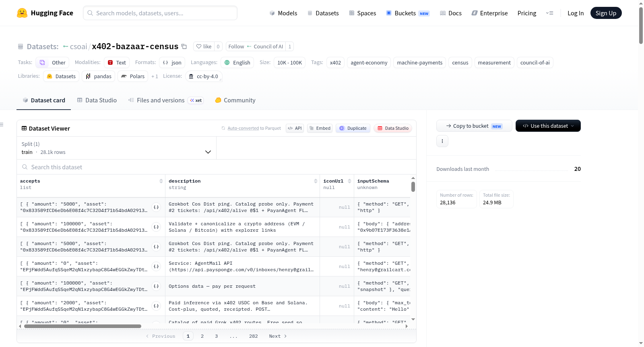The height and width of the screenshot is (347, 644).
Task: Click the agent-economy tag
Action: point(369,62)
